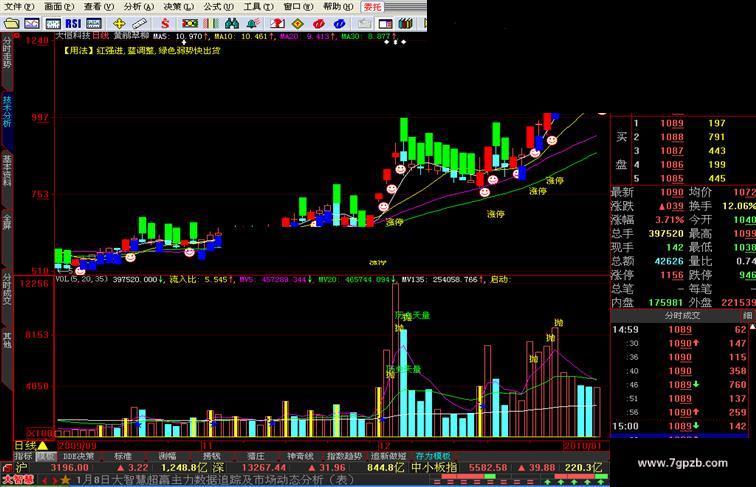Click buy level 1 price 1089

pos(672,123)
